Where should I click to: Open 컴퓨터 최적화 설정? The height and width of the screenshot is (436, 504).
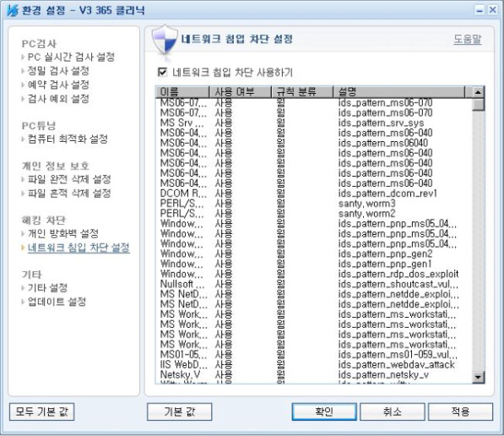68,139
